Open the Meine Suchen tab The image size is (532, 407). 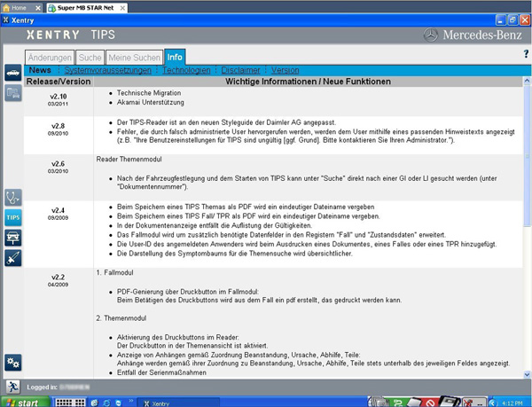pos(135,58)
